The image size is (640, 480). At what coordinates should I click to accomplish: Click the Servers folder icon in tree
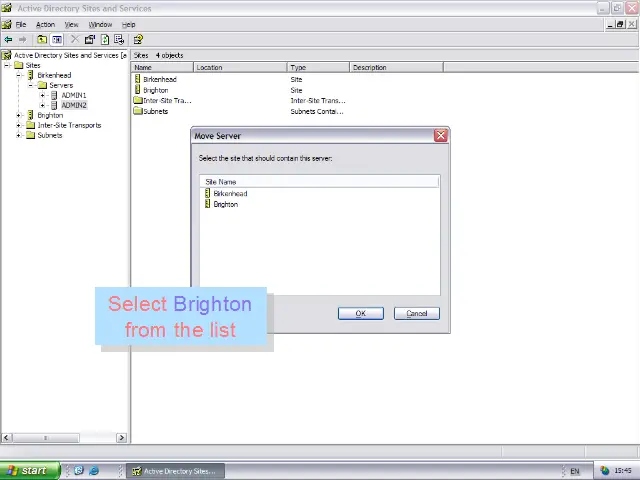pyautogui.click(x=42, y=85)
